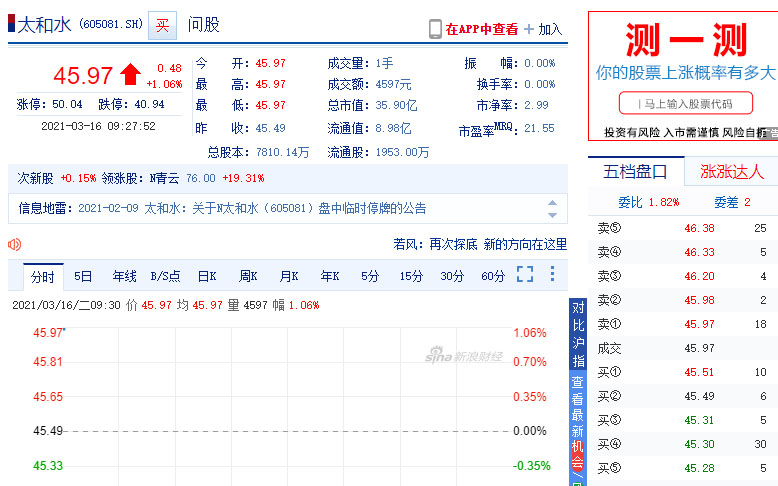Click the red 买 buy button
The image size is (778, 486).
(x=162, y=25)
